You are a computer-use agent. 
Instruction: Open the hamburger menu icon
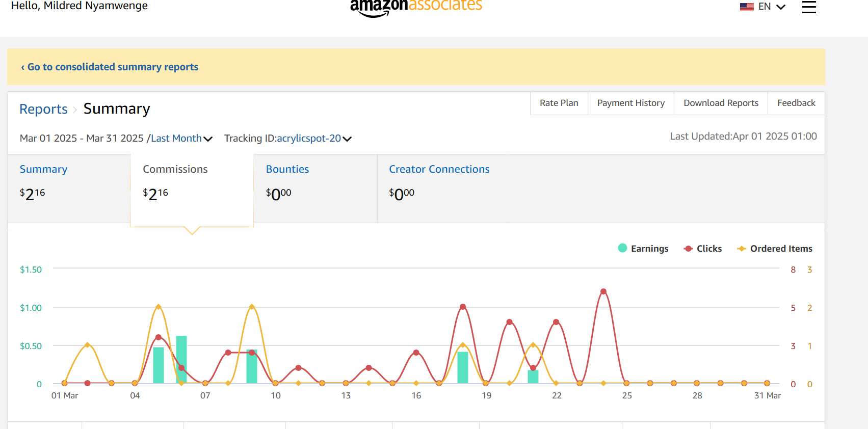(x=809, y=7)
